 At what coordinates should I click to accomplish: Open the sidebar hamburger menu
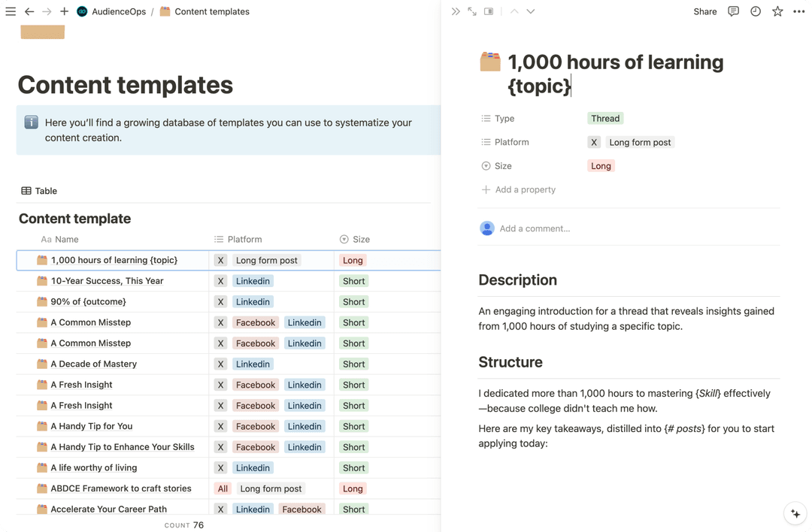(x=11, y=12)
